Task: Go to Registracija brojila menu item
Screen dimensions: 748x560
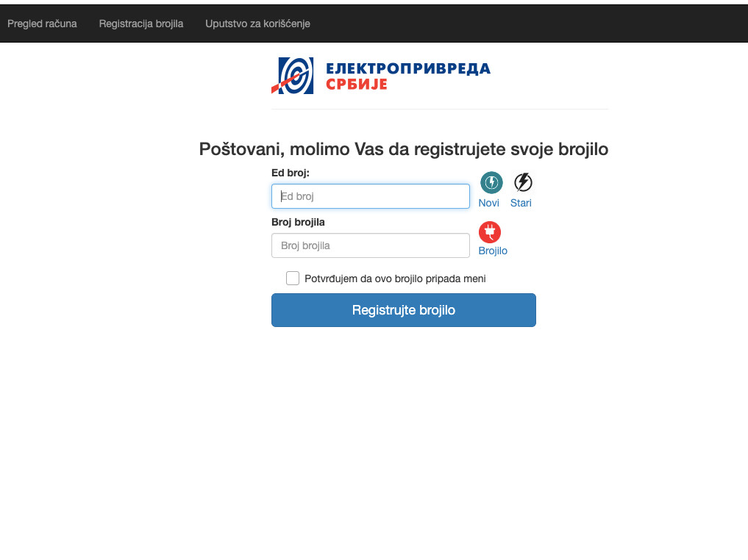Action: pos(141,24)
